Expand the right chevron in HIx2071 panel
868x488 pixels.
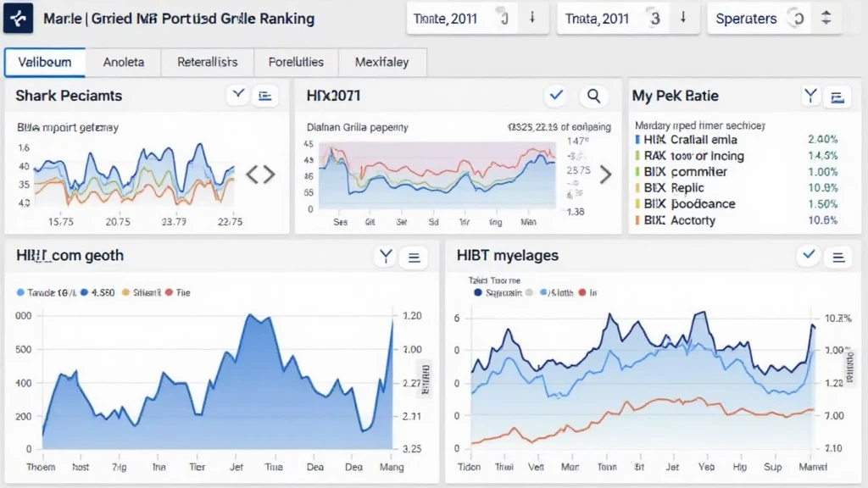click(607, 175)
